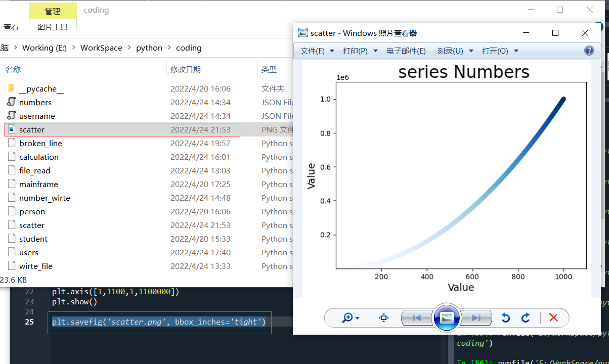
Task: Maximize the Photo Viewer window
Action: 555,33
